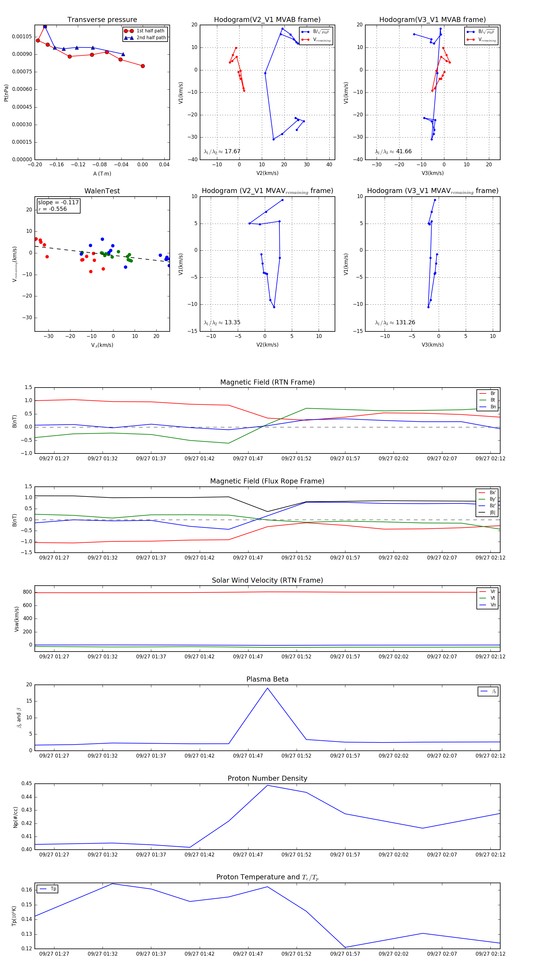Click the WalenTest 'V_A(km/s)' x-axis label
This screenshot has width=535, height=980.
point(102,345)
